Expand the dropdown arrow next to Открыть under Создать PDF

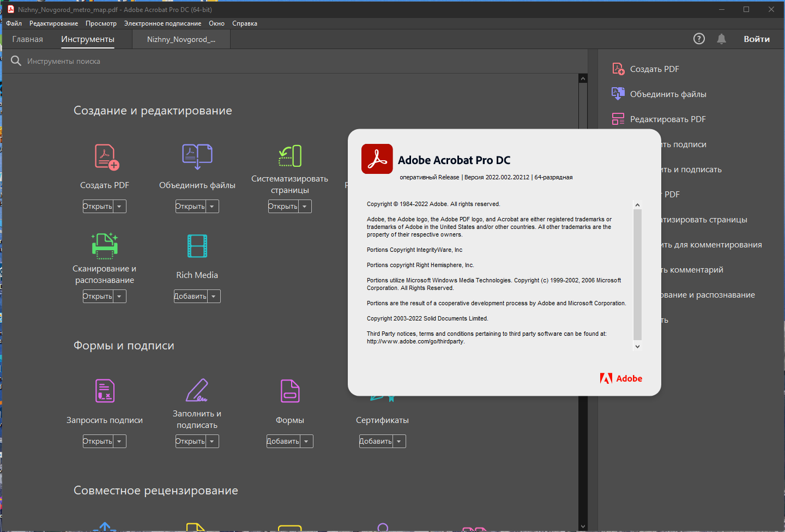[x=119, y=206]
